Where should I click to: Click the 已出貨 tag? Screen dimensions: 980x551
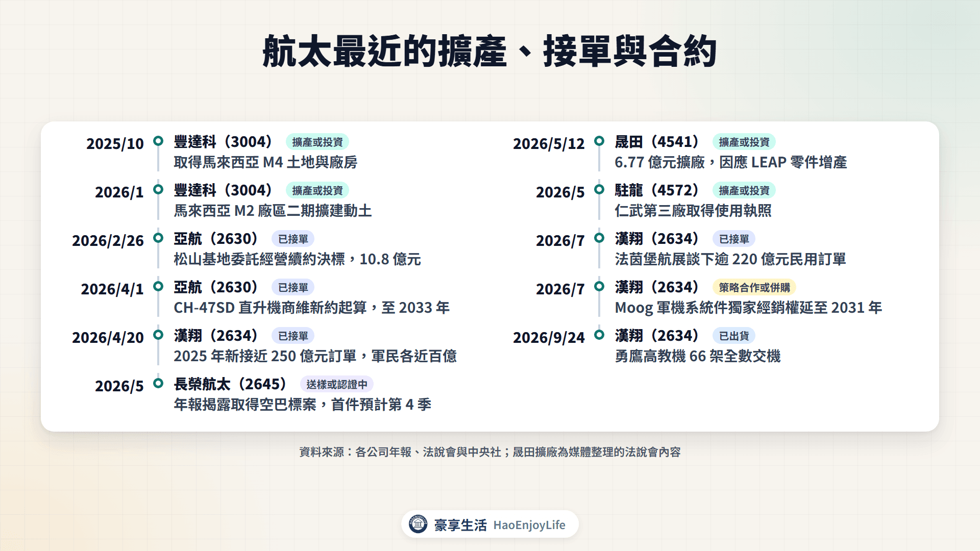(734, 336)
